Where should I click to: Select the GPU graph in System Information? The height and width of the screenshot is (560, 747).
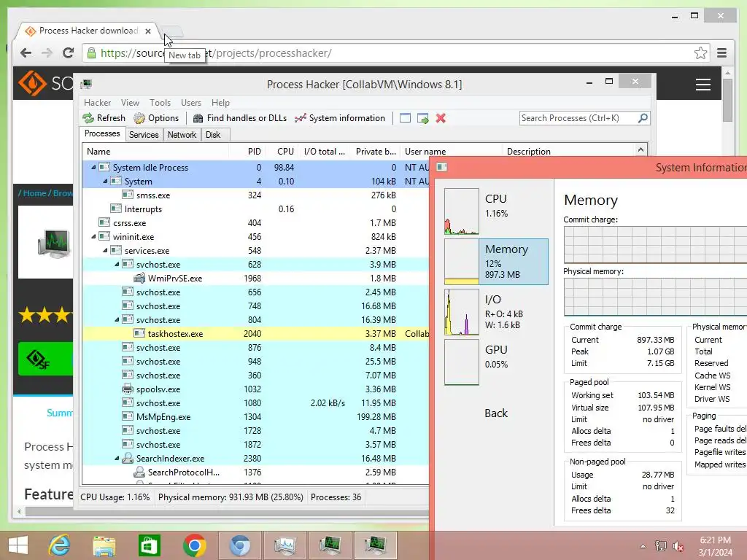point(462,362)
